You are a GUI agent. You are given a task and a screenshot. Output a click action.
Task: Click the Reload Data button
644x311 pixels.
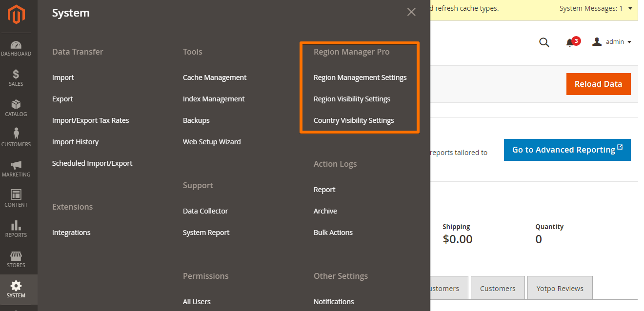click(x=598, y=84)
